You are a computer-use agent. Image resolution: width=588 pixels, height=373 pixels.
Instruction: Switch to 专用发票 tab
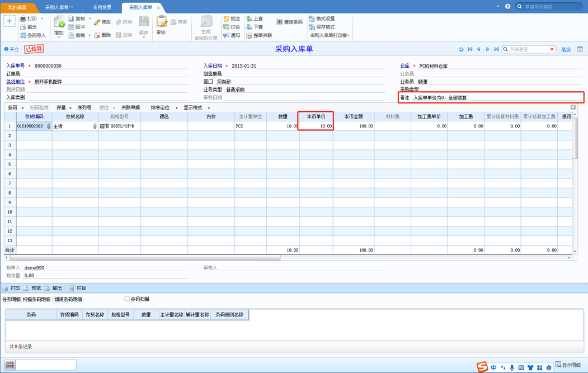click(x=102, y=7)
